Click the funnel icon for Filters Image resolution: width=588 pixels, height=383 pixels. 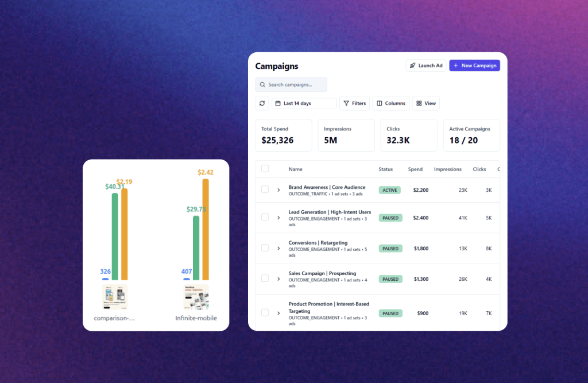(x=346, y=103)
